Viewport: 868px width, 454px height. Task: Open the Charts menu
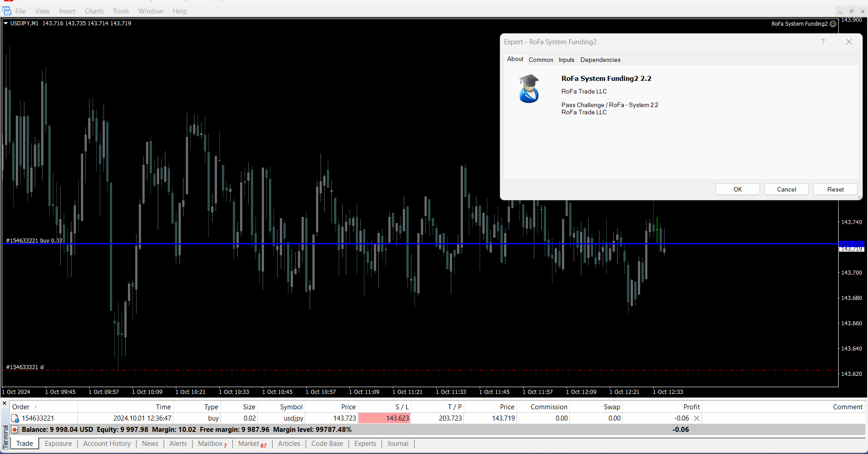click(x=94, y=11)
